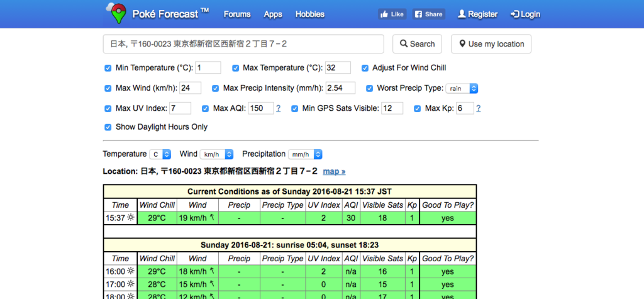The width and height of the screenshot is (644, 299).
Task: Toggle Adjust For Wind Chill checkbox
Action: pyautogui.click(x=365, y=68)
